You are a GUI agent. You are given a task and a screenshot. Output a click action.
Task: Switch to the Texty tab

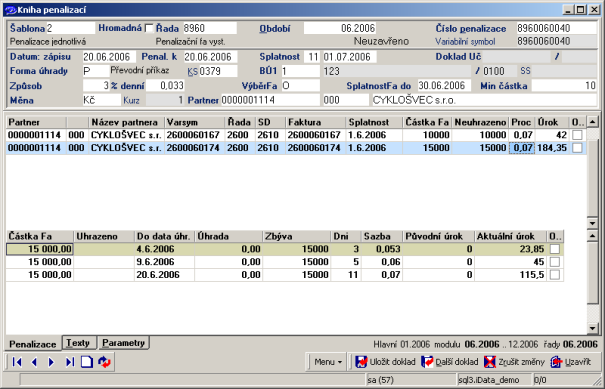coord(78,343)
